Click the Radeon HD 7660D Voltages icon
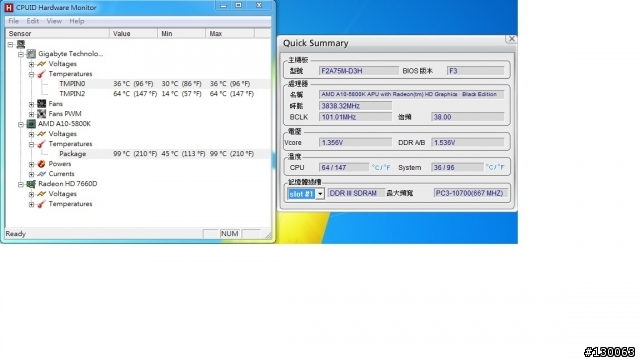Viewport: 640px width, 360px height. click(42, 194)
